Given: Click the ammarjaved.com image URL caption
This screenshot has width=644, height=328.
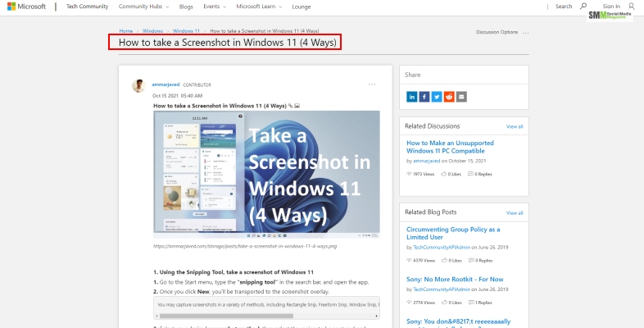Looking at the screenshot, I should click(245, 247).
